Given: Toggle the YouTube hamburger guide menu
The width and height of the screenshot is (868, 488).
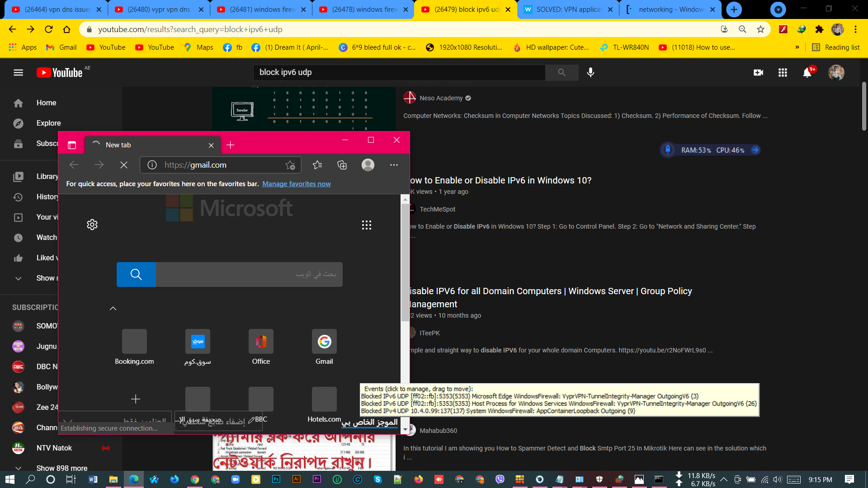Looking at the screenshot, I should pyautogui.click(x=18, y=73).
